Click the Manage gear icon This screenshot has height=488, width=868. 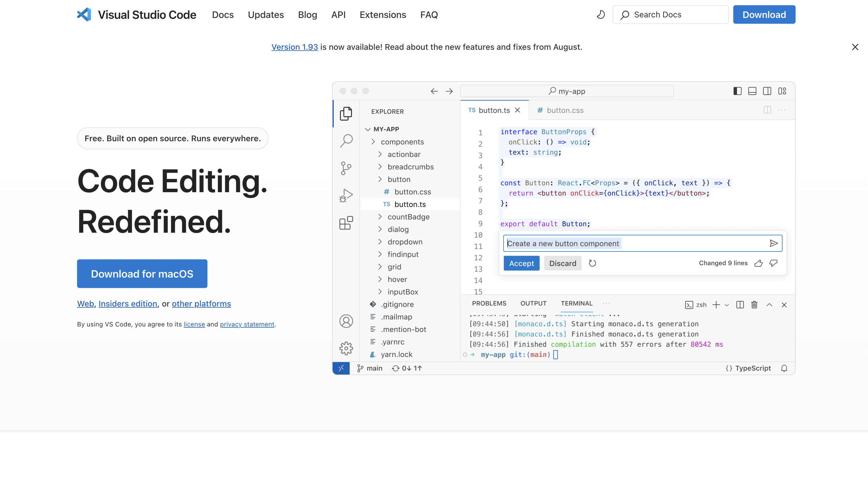tap(346, 348)
